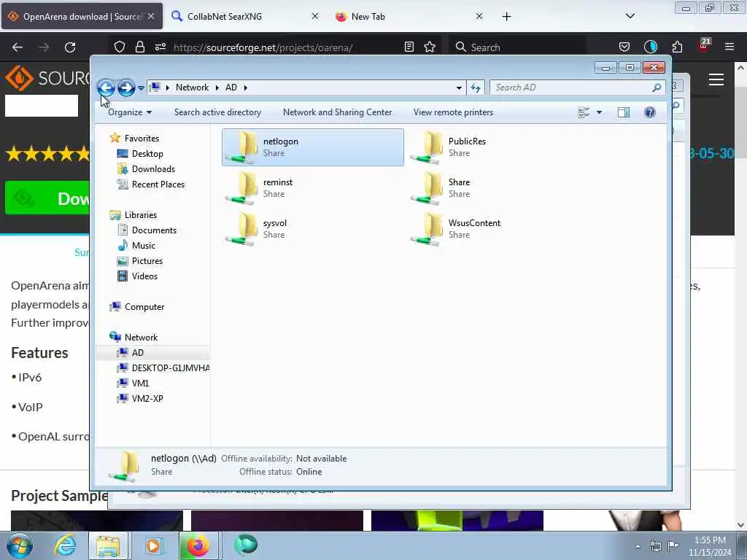Click the taskbar clock
747x560 pixels.
(x=709, y=546)
